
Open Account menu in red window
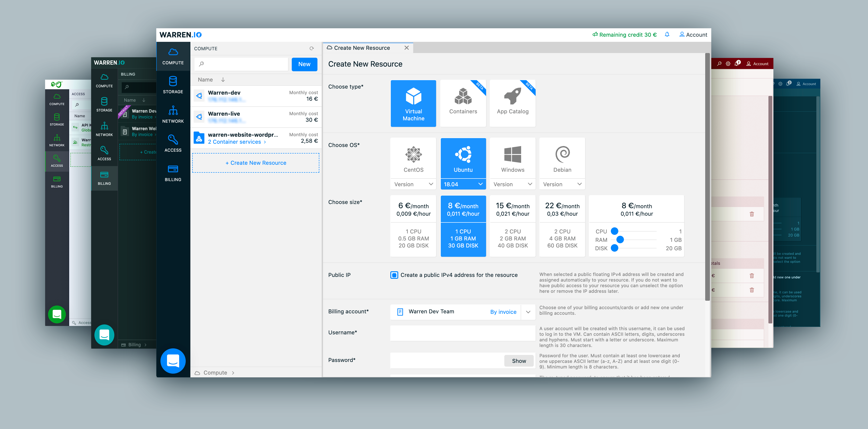click(x=757, y=63)
